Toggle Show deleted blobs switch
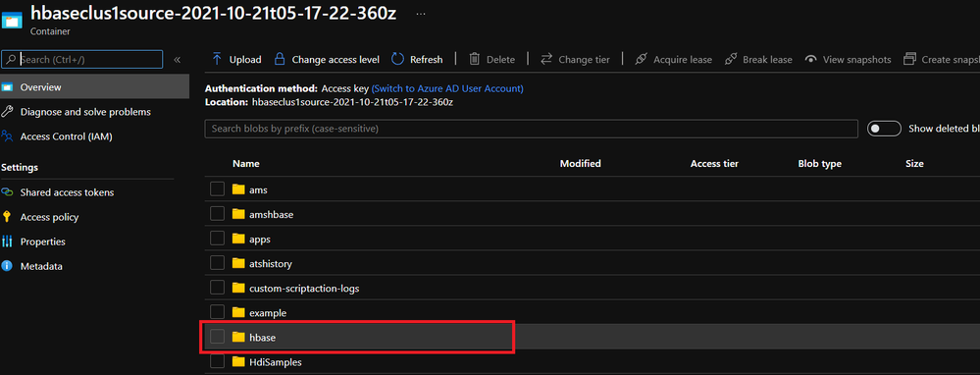This screenshot has width=980, height=375. click(x=884, y=129)
